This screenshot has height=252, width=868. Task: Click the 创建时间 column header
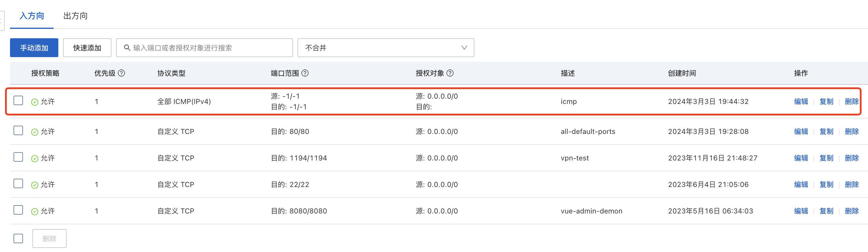tap(682, 73)
